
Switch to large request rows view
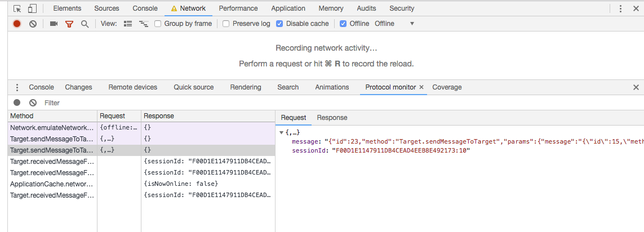pyautogui.click(x=128, y=24)
